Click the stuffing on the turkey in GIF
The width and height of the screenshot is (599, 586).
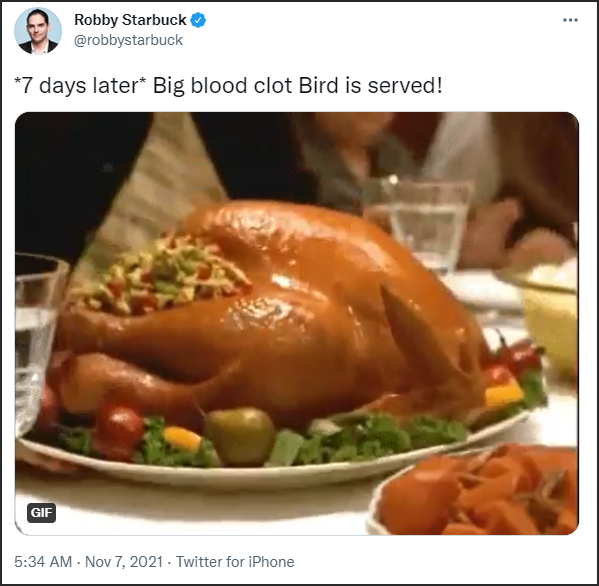(160, 275)
